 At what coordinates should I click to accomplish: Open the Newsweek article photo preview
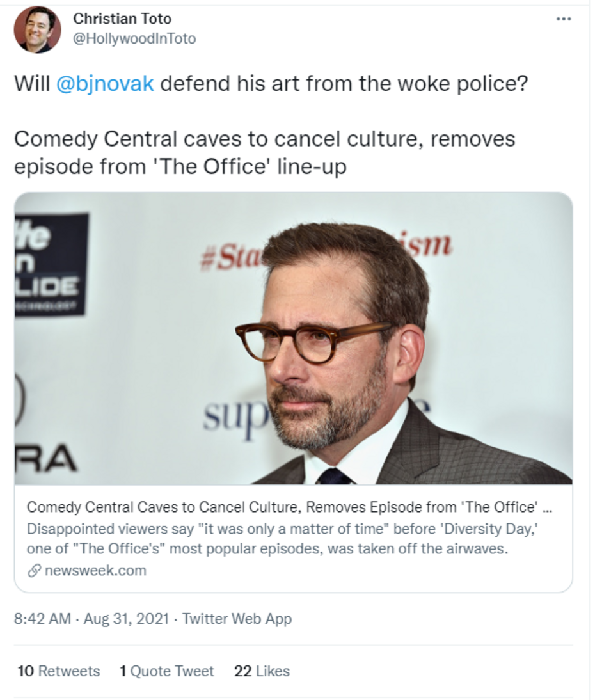tap(293, 338)
